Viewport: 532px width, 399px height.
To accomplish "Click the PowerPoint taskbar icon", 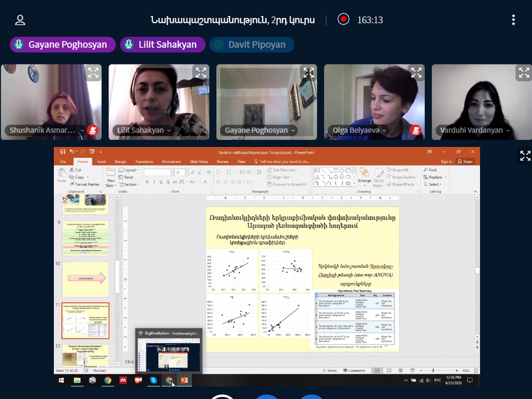I will point(184,380).
